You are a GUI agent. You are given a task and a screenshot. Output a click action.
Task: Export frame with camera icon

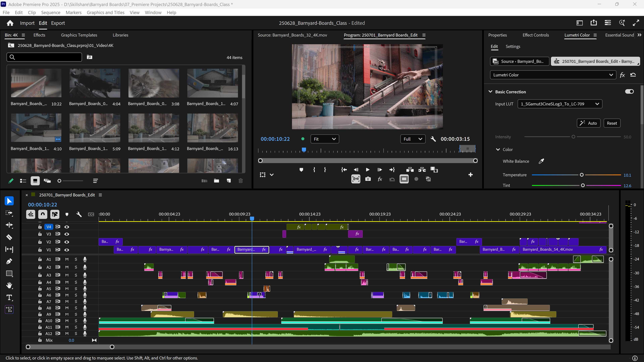368,179
